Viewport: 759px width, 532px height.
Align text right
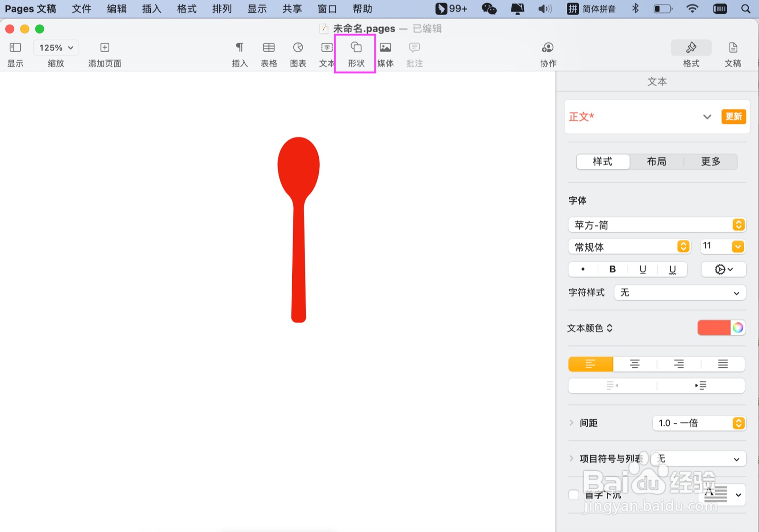[x=679, y=364]
